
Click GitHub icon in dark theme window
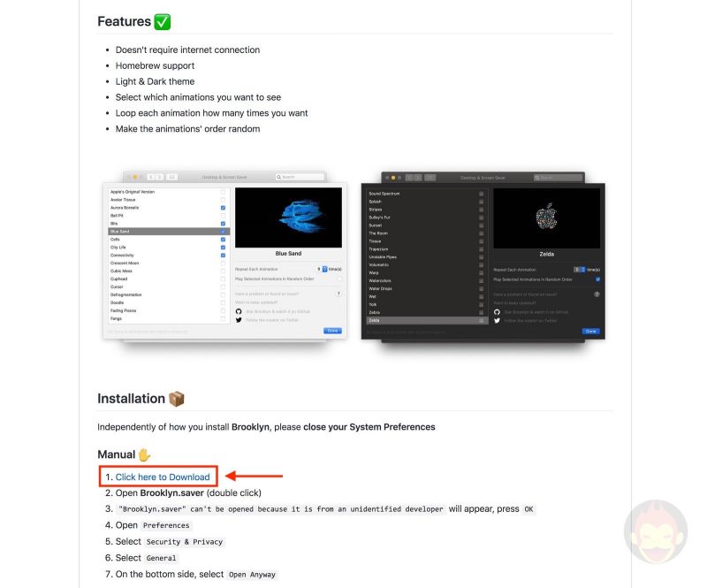497,312
